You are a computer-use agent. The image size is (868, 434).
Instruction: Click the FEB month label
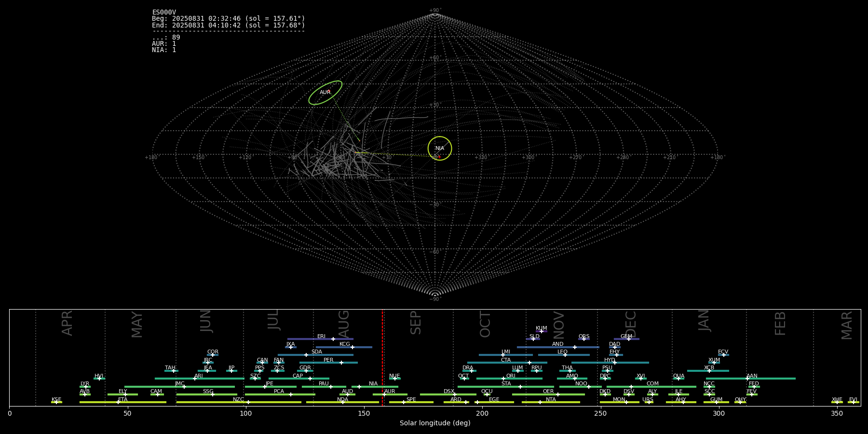(780, 323)
